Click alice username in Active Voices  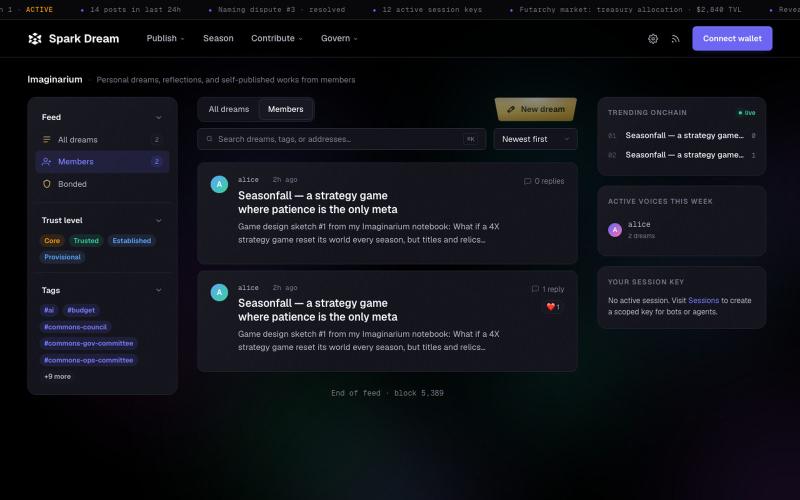click(639, 224)
